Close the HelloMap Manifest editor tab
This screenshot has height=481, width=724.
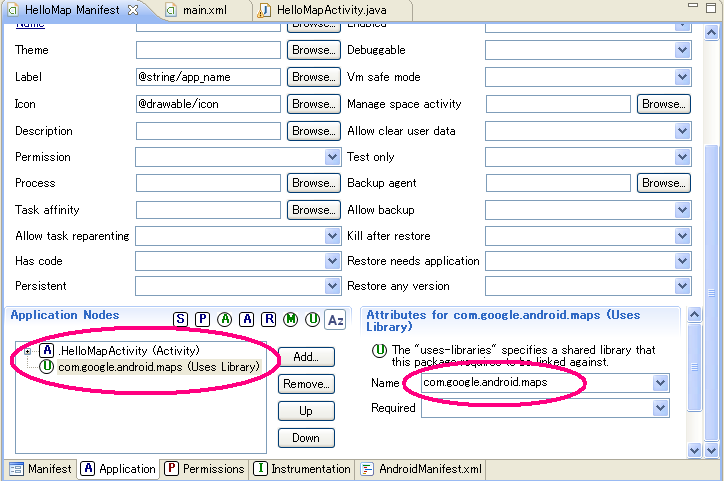coord(133,10)
